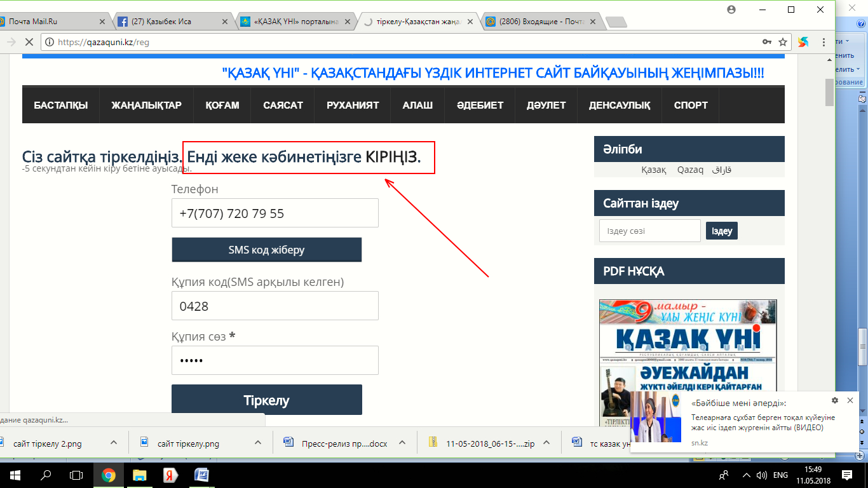Click the Телефон input field
This screenshot has width=868, height=488.
click(x=275, y=213)
